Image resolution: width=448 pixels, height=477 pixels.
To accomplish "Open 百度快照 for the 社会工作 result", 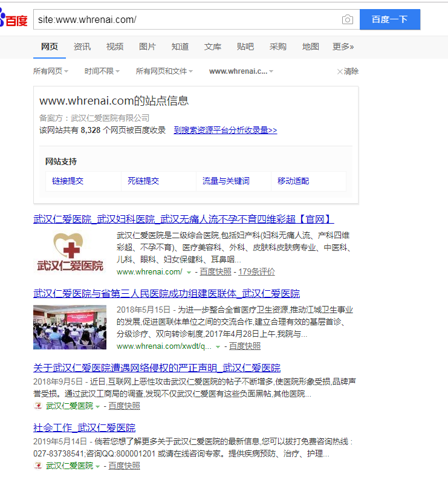I will tap(124, 466).
